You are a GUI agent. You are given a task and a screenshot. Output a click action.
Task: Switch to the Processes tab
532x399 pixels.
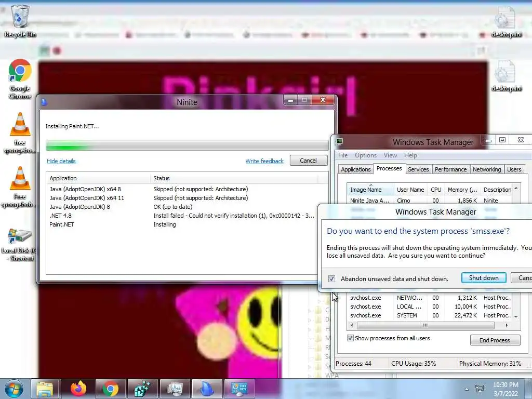pyautogui.click(x=389, y=168)
